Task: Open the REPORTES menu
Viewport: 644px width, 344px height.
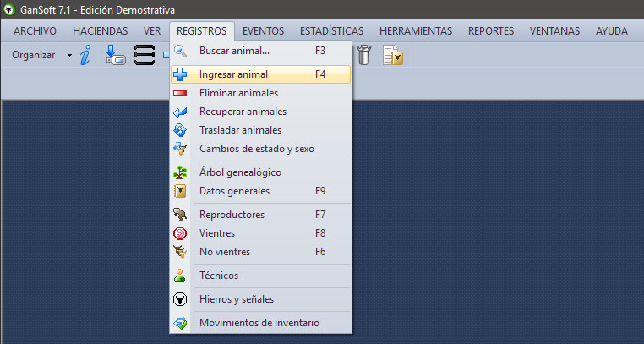Action: 491,30
